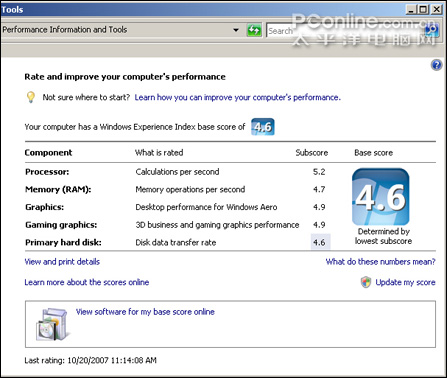This screenshot has height=378, width=447.
Task: Click the 'Primary hard disk:' component label
Action: coord(63,243)
